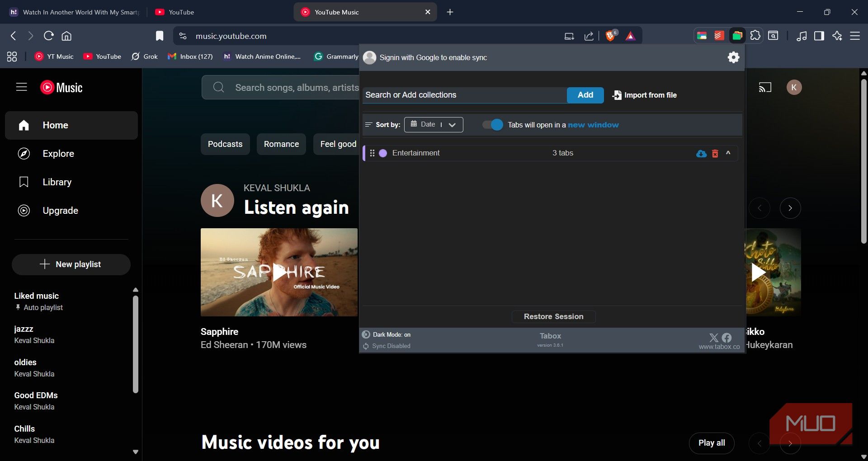Open a new browser tab

[450, 12]
